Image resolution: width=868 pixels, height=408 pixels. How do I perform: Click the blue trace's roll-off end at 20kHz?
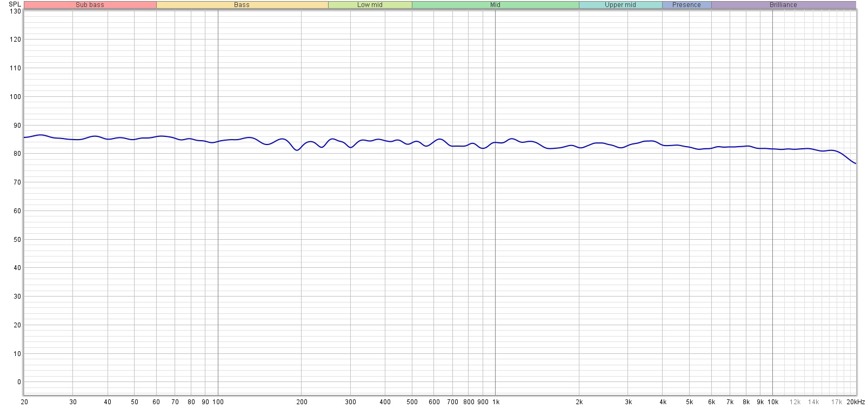click(x=855, y=163)
